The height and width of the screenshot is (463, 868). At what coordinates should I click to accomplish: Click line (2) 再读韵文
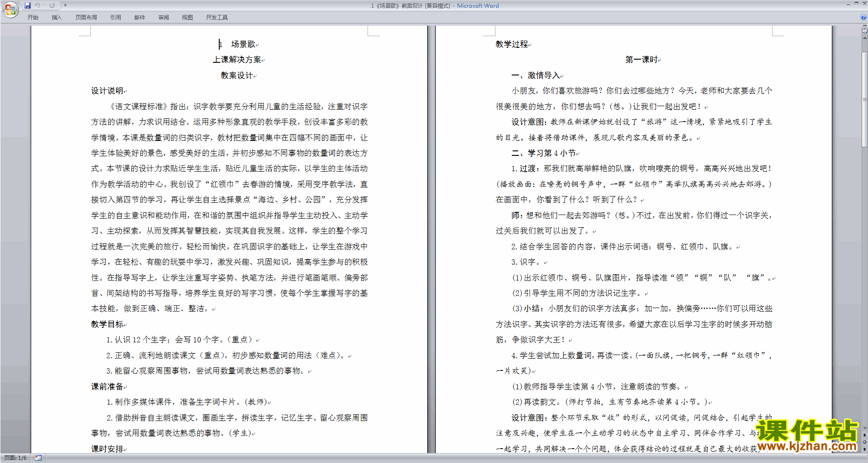click(610, 402)
